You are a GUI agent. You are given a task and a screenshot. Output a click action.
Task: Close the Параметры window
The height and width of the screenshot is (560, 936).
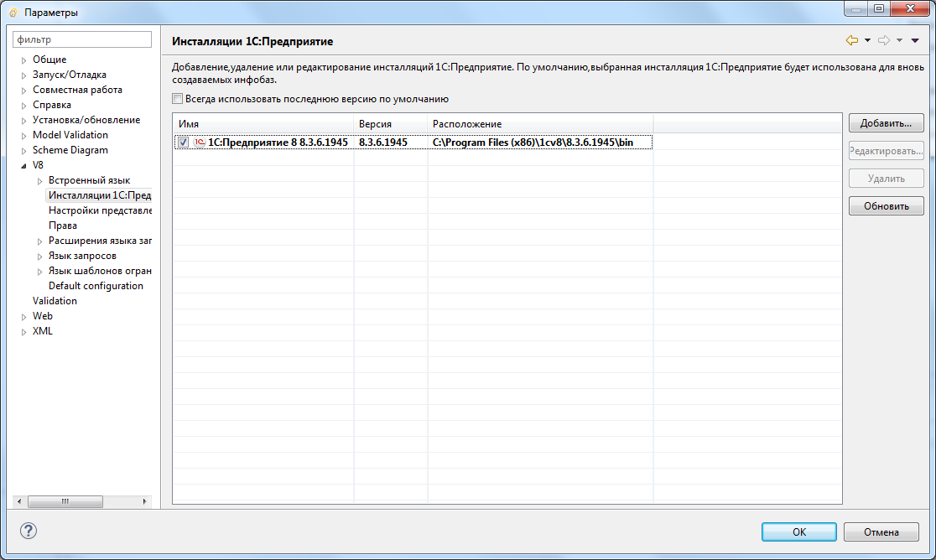tap(910, 8)
